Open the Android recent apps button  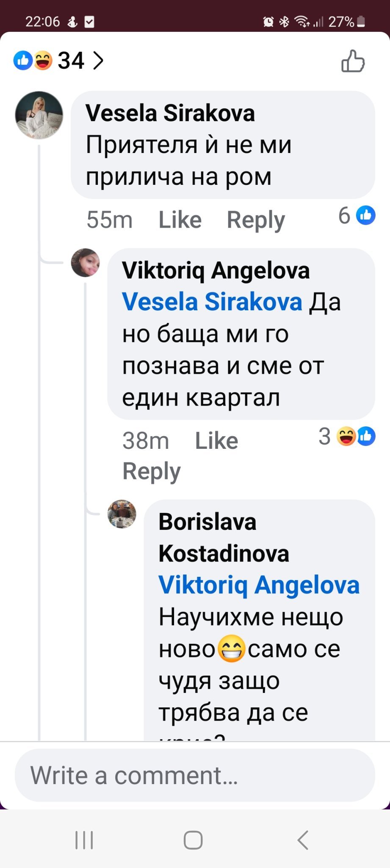click(x=84, y=840)
